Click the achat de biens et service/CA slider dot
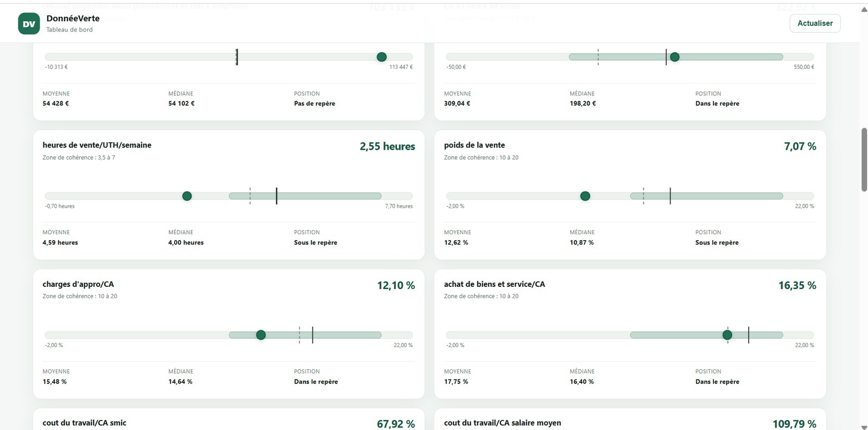 click(x=727, y=335)
